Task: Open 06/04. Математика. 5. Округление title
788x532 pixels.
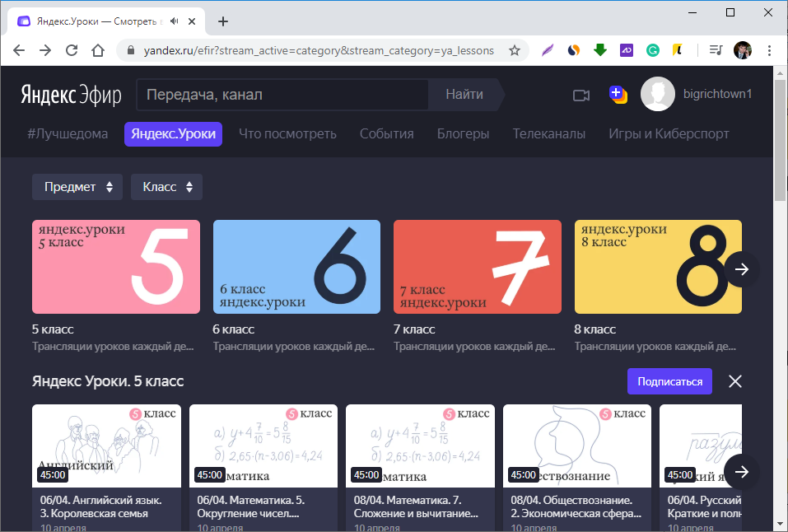Action: coord(251,506)
